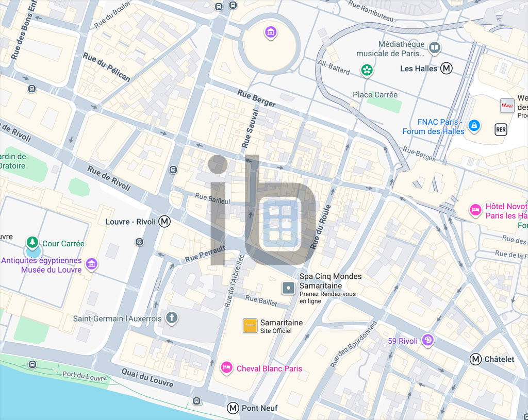Open the Cheval Blanc Paris hotel pin
This screenshot has height=420, width=528.
pos(227,368)
